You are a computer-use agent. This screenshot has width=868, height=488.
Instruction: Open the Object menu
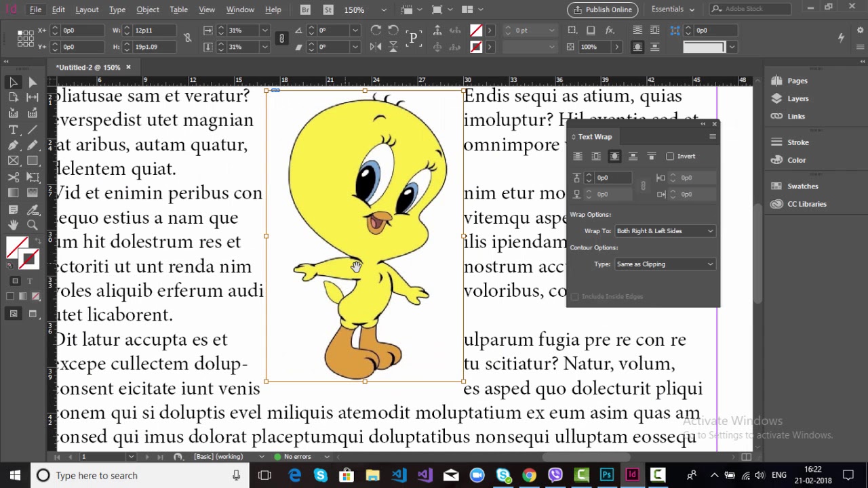pyautogui.click(x=148, y=9)
